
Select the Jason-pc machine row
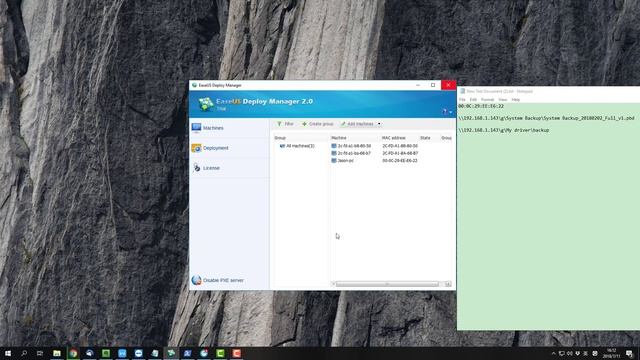point(342,160)
